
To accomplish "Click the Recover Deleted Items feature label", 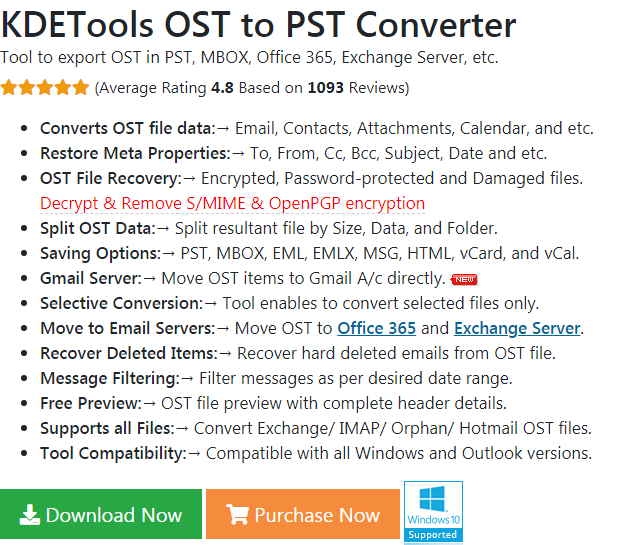I will pos(129,353).
